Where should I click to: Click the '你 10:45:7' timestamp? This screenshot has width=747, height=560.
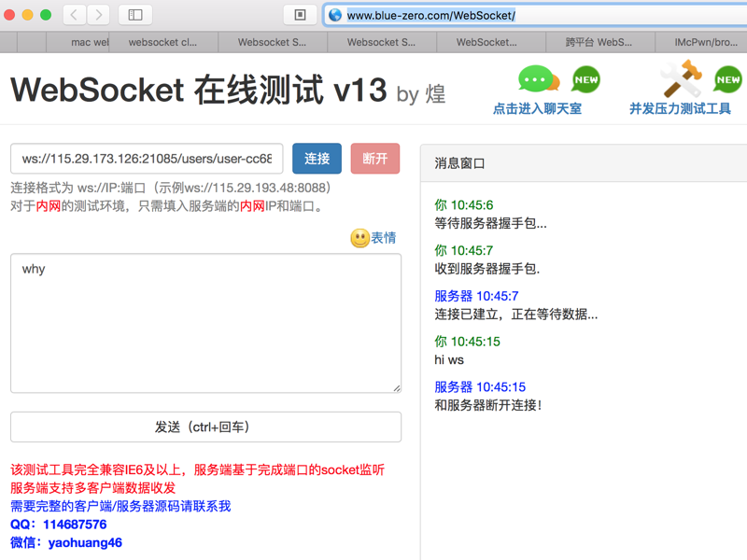tap(463, 250)
